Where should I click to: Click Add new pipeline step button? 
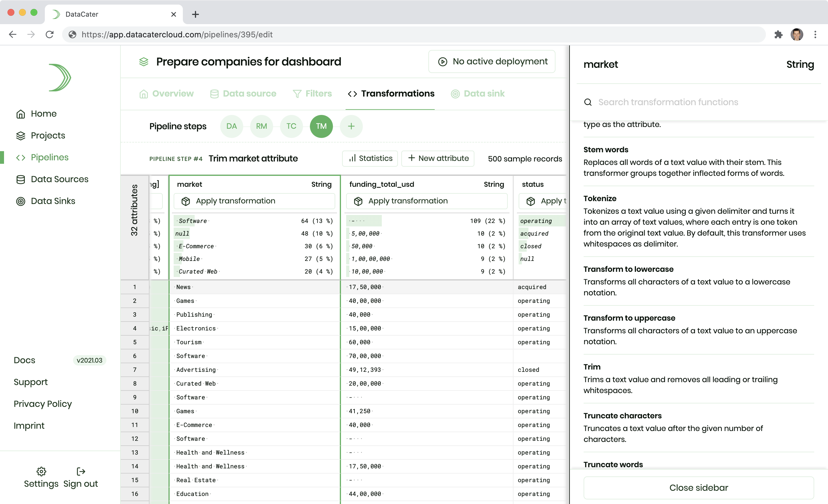pos(351,126)
